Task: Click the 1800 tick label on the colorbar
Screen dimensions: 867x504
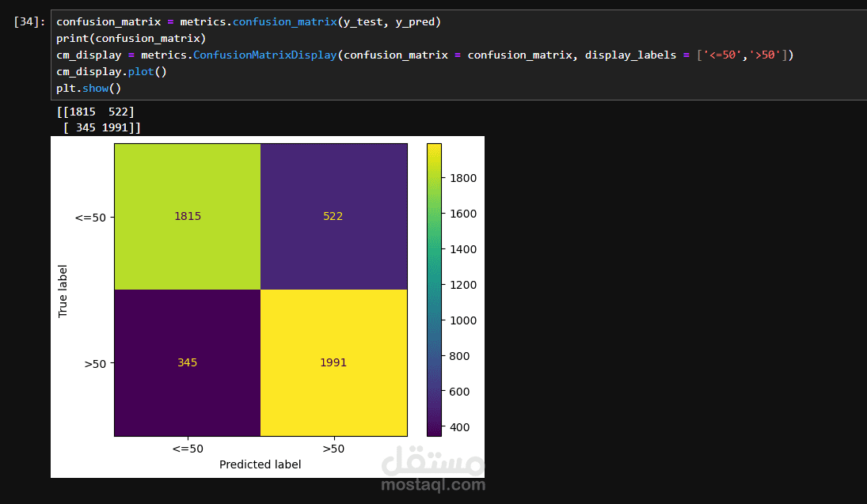Action: (463, 178)
